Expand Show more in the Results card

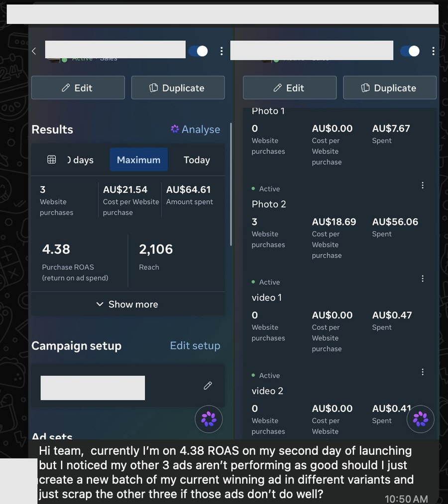127,304
